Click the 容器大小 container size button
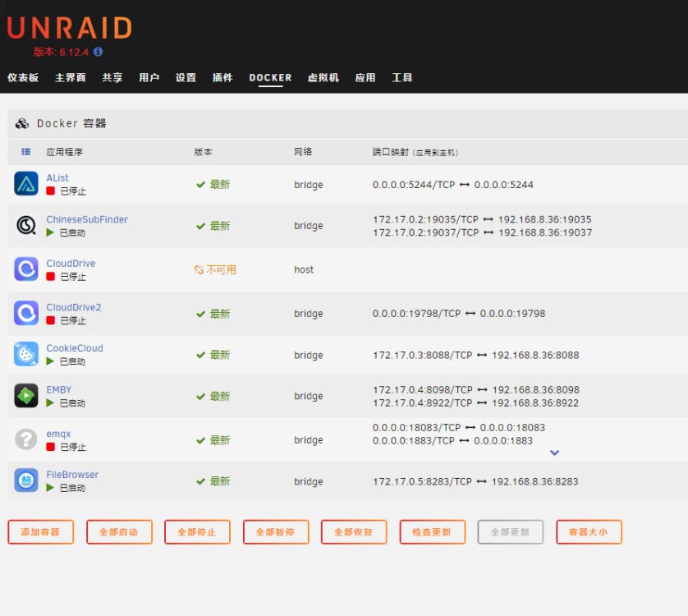Image resolution: width=688 pixels, height=616 pixels. coord(589,531)
